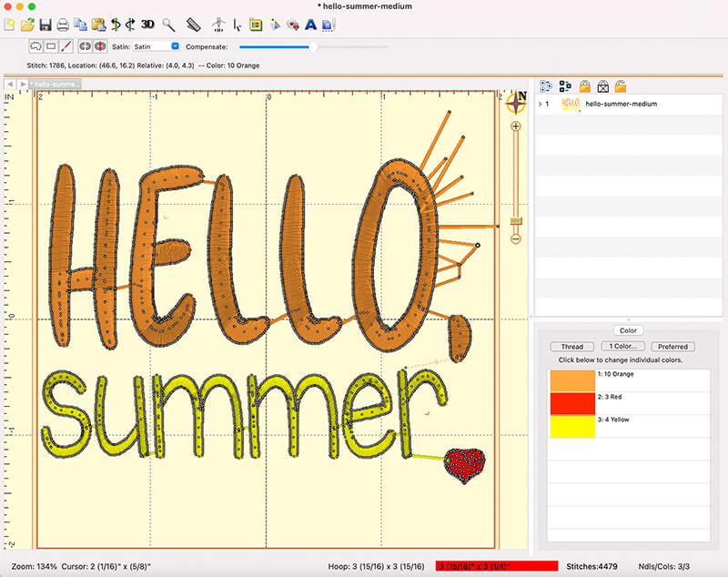Click the closed padlock lock icon
The image size is (728, 577).
(x=585, y=86)
